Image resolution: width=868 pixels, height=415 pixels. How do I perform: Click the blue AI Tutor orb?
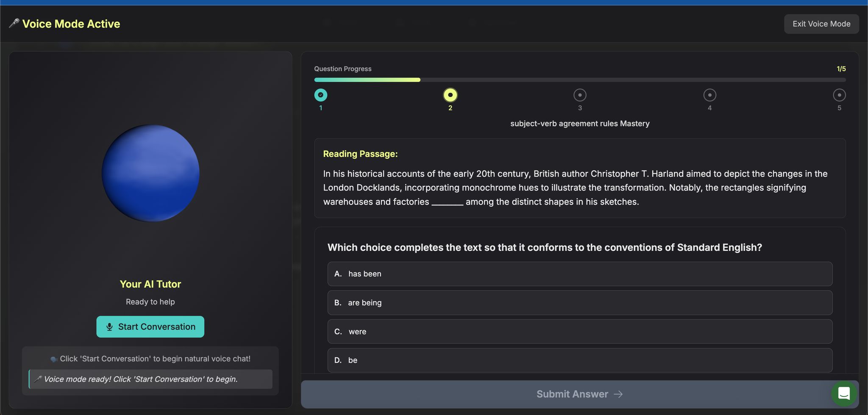click(x=150, y=173)
